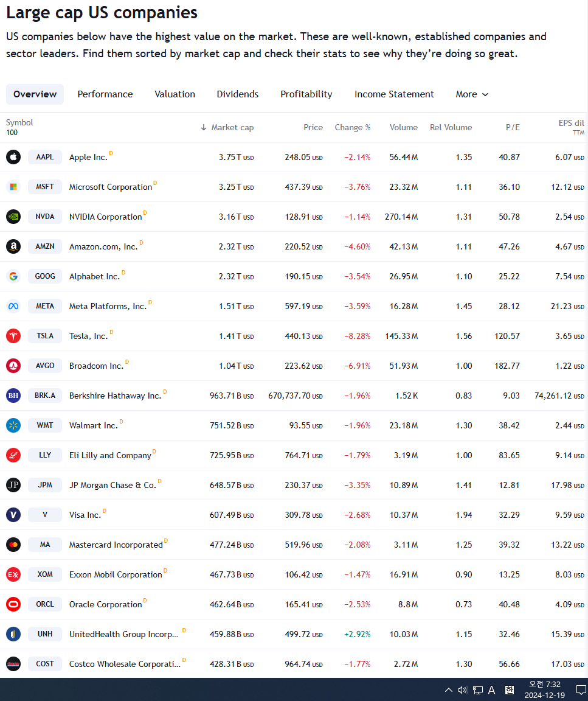Click the IME 'A' input mode indicator

[x=491, y=690]
